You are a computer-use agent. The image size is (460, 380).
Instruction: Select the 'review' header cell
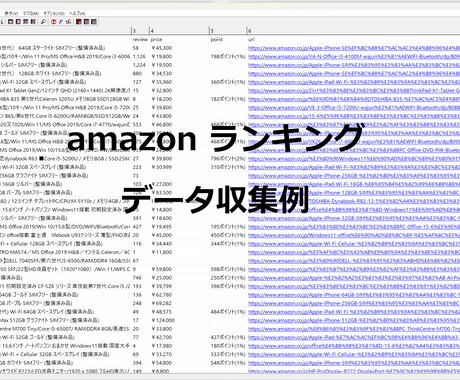point(140,39)
